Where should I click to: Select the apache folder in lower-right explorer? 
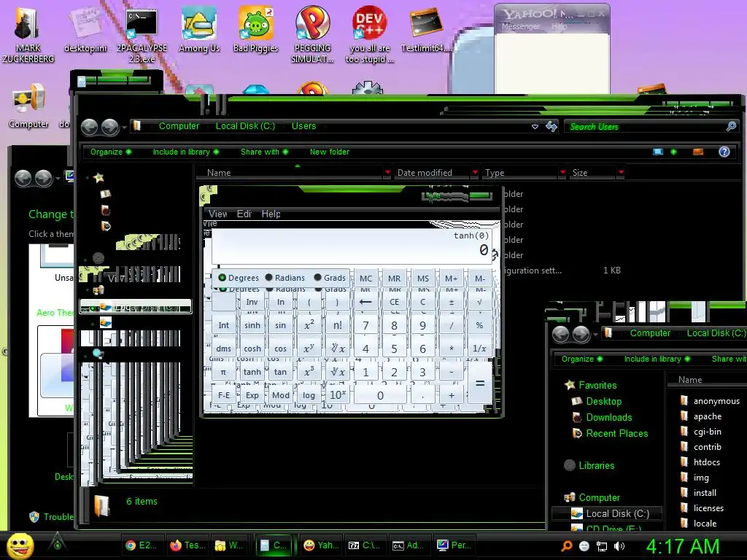click(x=707, y=416)
